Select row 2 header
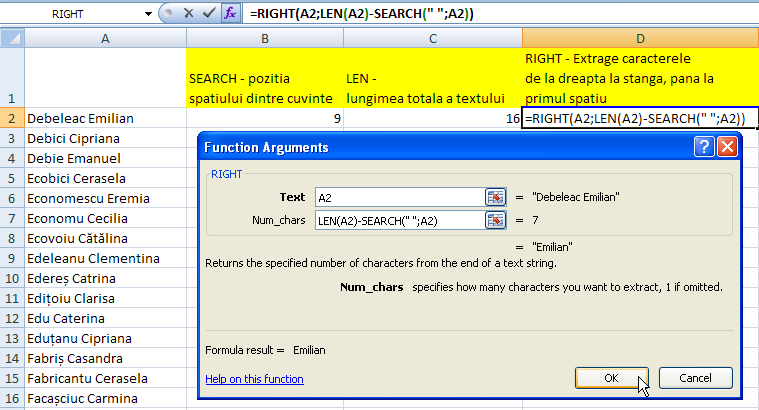Image resolution: width=759 pixels, height=410 pixels. pos(12,118)
